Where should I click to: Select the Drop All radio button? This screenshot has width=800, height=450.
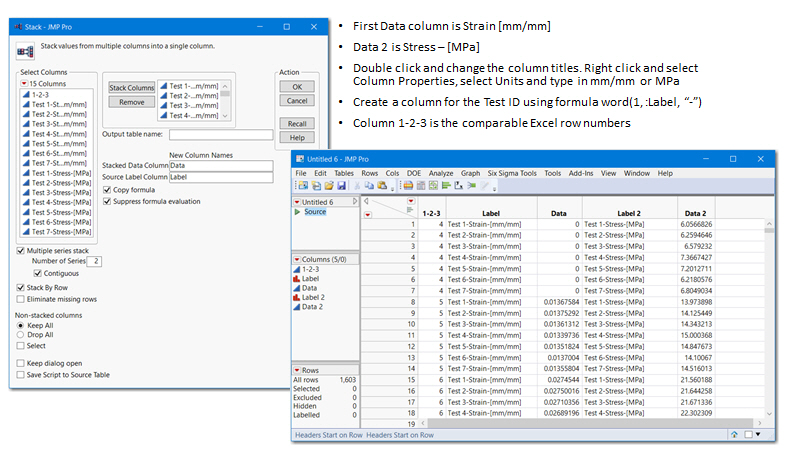pyautogui.click(x=20, y=335)
